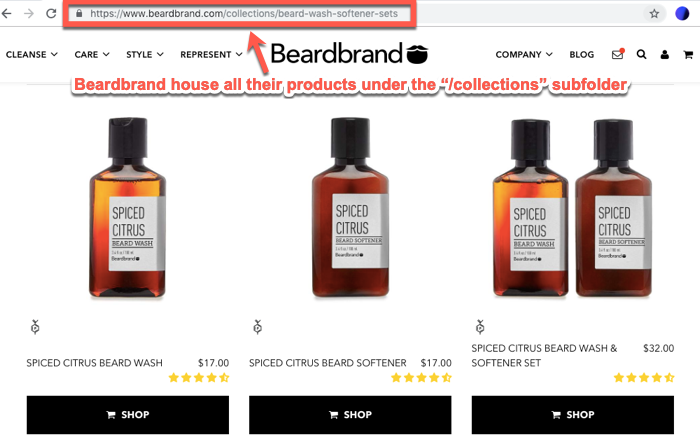Expand the Style dropdown menu
This screenshot has width=700, height=440.
[145, 54]
